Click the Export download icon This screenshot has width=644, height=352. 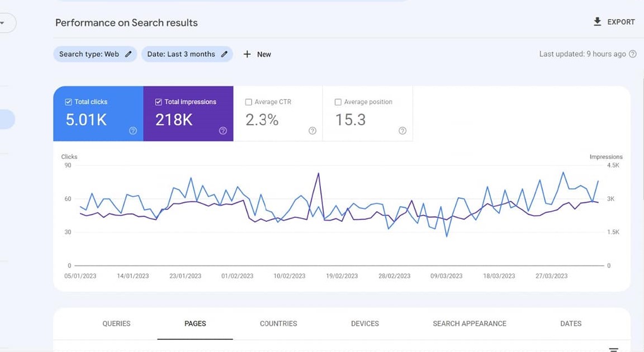point(598,22)
